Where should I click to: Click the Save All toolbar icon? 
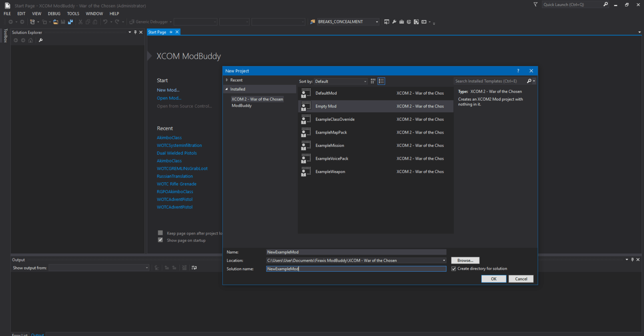tap(70, 22)
